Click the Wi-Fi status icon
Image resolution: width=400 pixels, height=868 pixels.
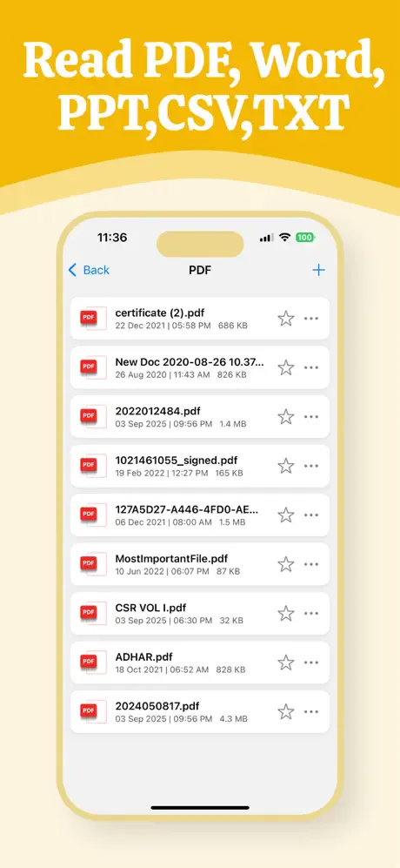point(285,238)
